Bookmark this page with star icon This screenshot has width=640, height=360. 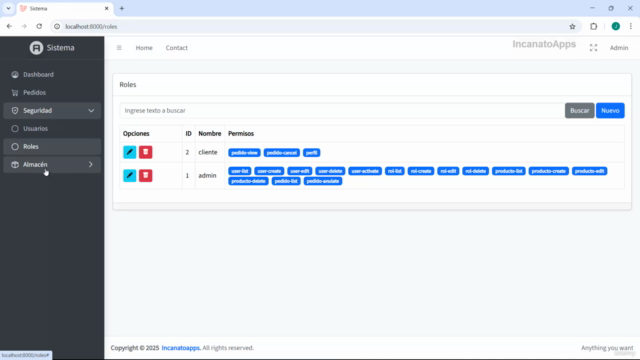tap(572, 27)
